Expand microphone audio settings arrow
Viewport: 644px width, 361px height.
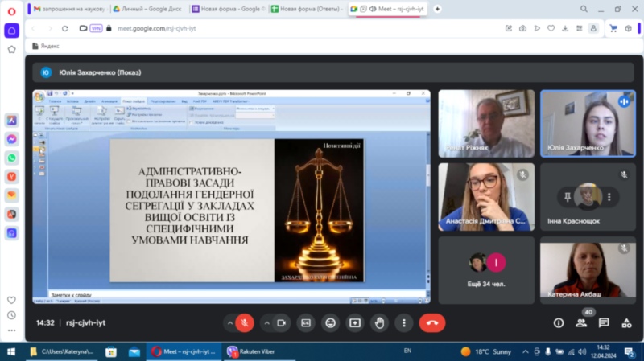[x=229, y=322]
